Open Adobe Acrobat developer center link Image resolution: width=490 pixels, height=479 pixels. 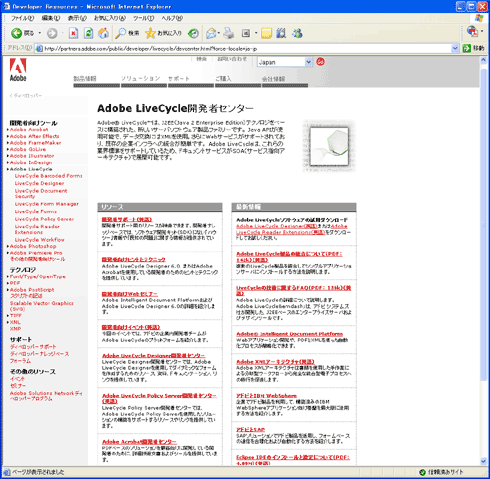point(139,442)
